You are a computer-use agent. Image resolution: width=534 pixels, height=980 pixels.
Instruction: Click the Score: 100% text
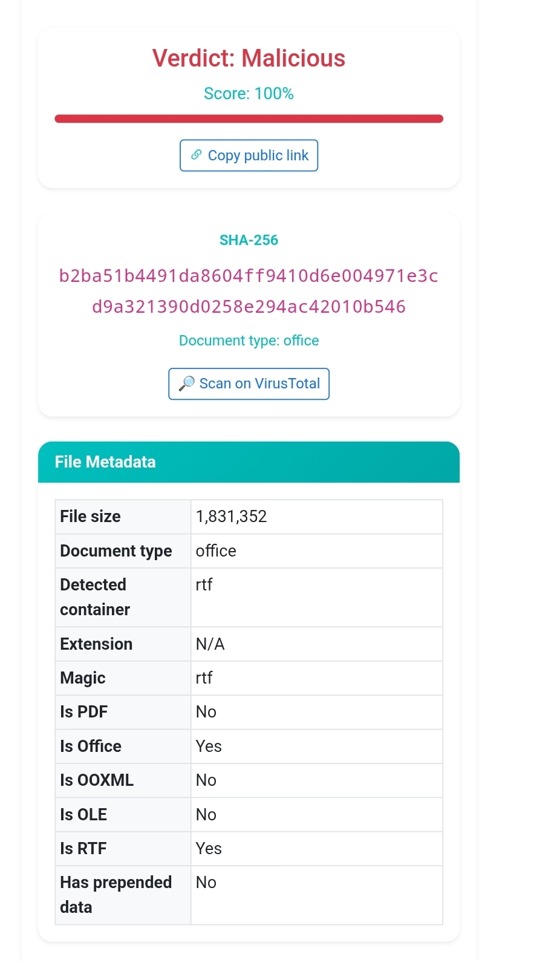pyautogui.click(x=249, y=94)
